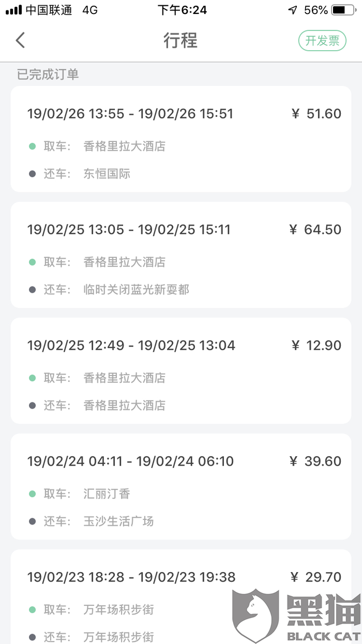The height and width of the screenshot is (644, 362).
Task: Tap the location arrow status icon
Action: click(x=293, y=10)
